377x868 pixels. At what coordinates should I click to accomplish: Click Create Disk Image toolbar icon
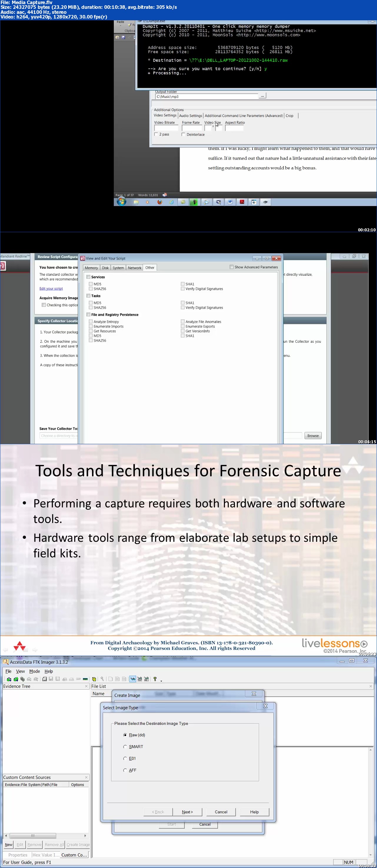click(x=44, y=679)
